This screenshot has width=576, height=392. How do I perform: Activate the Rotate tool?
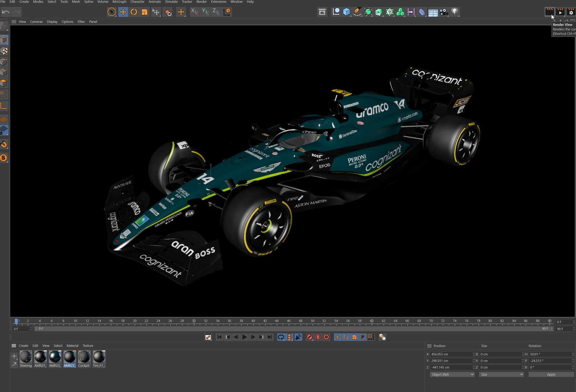click(x=134, y=12)
